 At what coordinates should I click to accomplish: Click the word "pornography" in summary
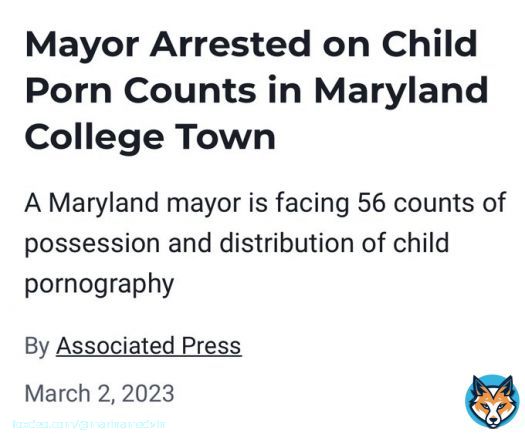[x=99, y=285]
